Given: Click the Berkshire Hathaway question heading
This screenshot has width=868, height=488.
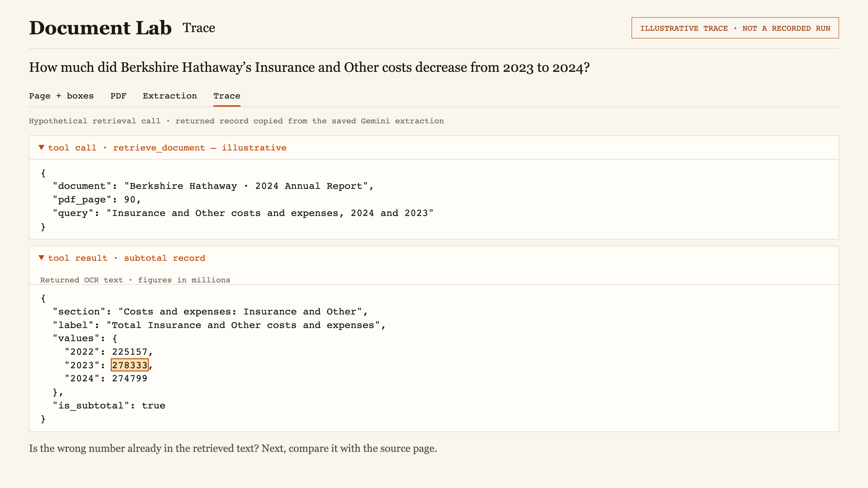Looking at the screenshot, I should pyautogui.click(x=309, y=67).
